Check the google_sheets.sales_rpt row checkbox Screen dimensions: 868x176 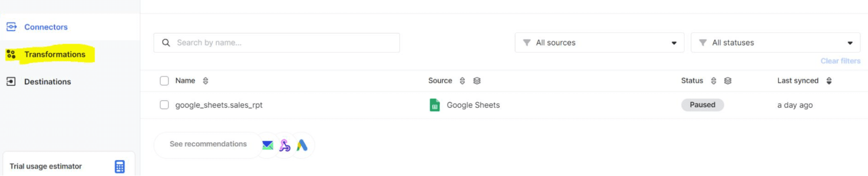click(164, 105)
